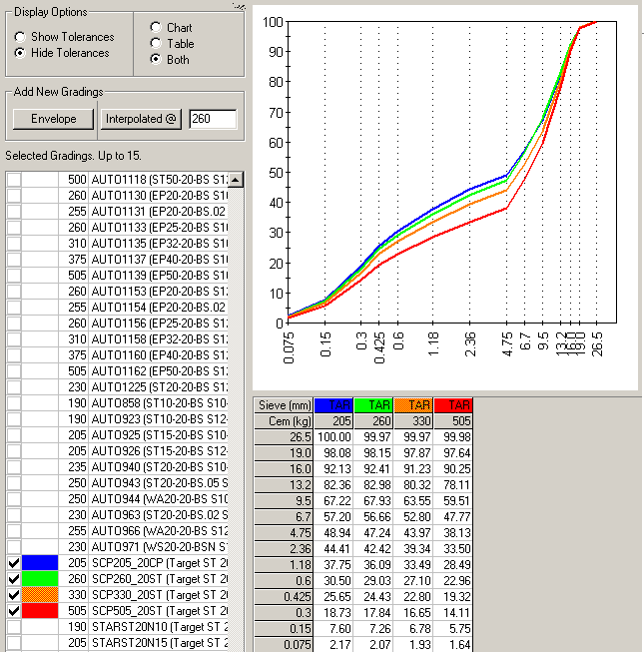644x653 pixels.
Task: Click the red swatch beside SCP505_20ST
Action: [41, 610]
